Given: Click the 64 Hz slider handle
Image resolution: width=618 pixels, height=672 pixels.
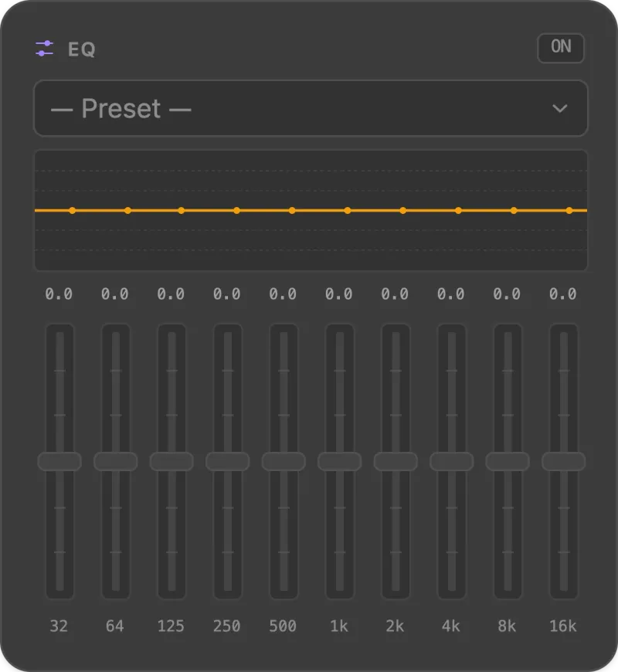Looking at the screenshot, I should (116, 462).
